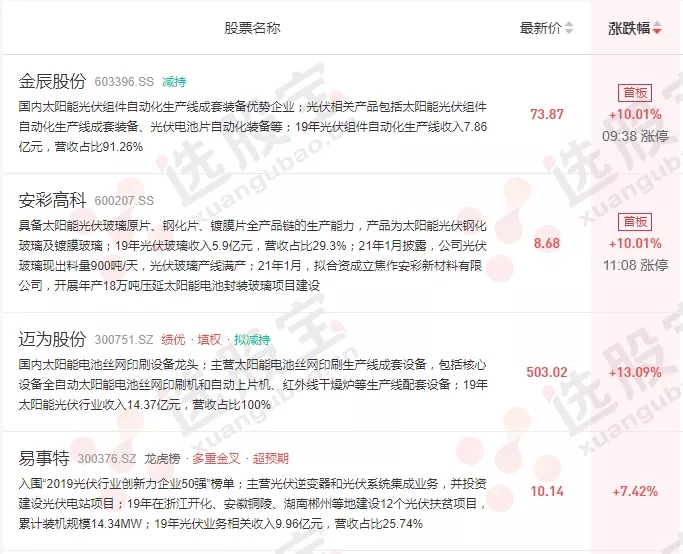Click 绩优 tag for 迈为股份
683x554 pixels.
(x=173, y=339)
